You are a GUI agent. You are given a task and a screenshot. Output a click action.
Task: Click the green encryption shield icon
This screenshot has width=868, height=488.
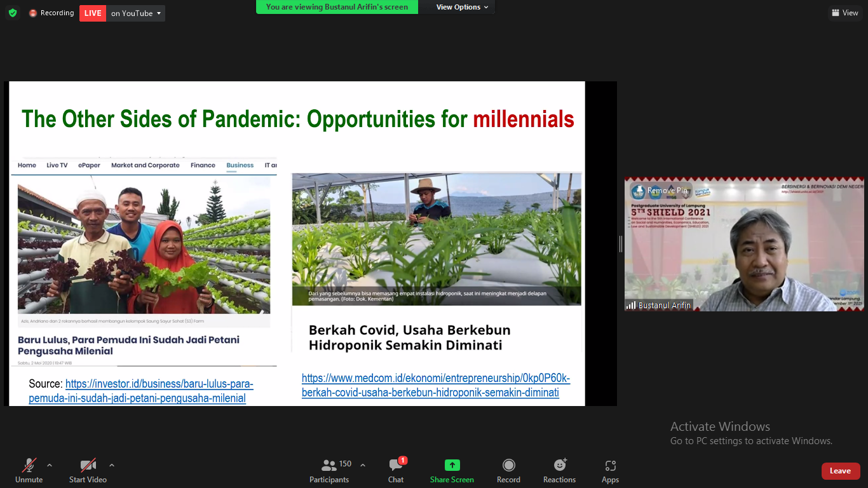tap(13, 13)
